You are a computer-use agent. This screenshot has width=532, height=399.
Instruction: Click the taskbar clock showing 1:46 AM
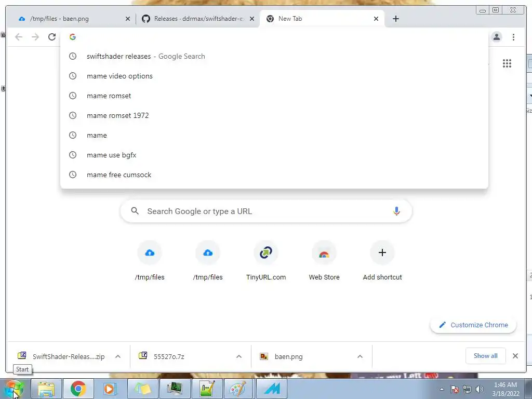[x=506, y=389]
